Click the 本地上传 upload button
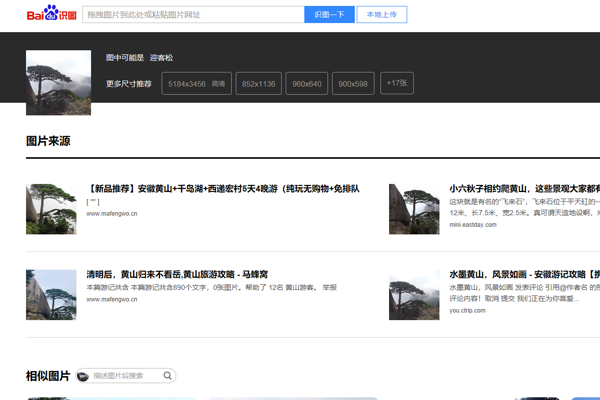This screenshot has height=400, width=600. (x=381, y=15)
